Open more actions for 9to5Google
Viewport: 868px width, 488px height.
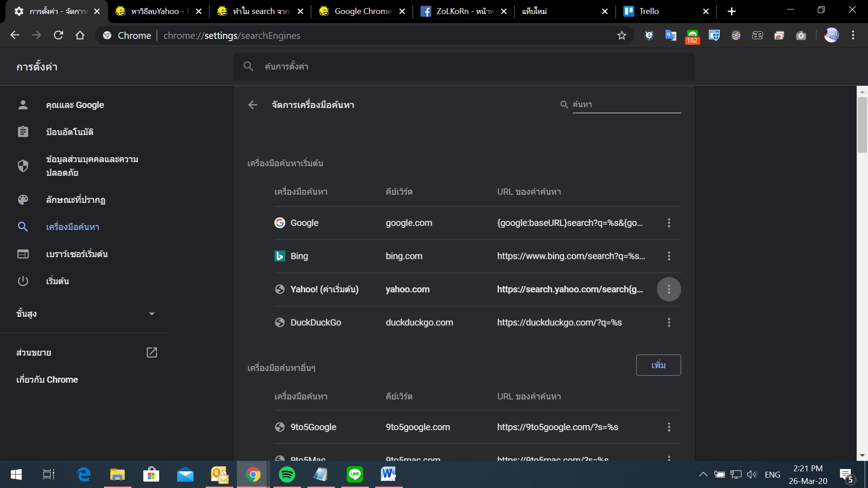(x=669, y=427)
